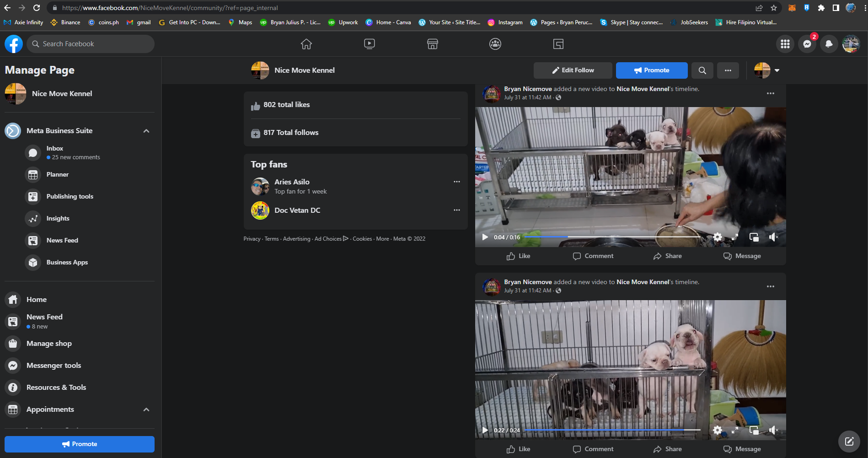Open post options on the first video post

(x=771, y=93)
